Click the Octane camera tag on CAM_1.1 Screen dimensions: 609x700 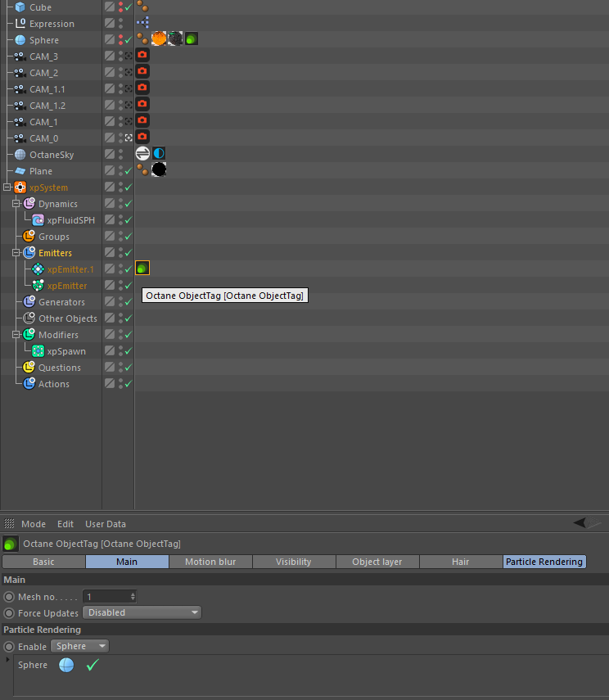click(142, 88)
